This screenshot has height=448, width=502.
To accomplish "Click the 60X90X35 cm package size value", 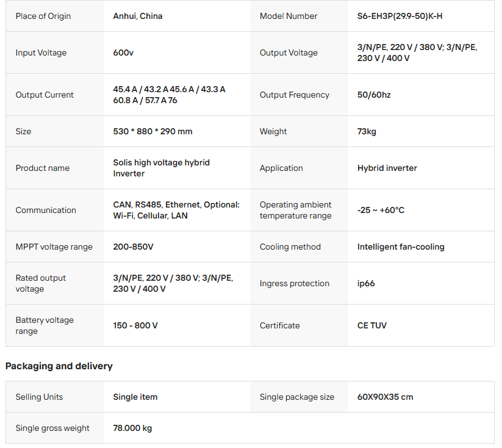I will (385, 397).
